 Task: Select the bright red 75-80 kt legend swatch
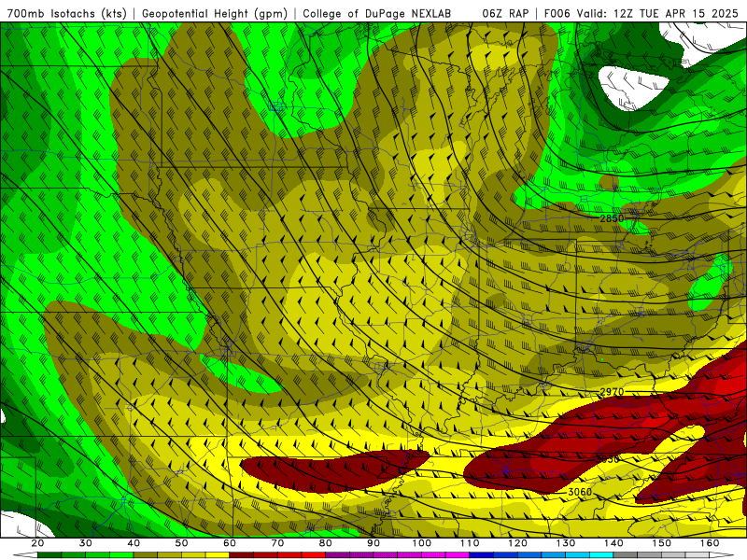[x=314, y=555]
